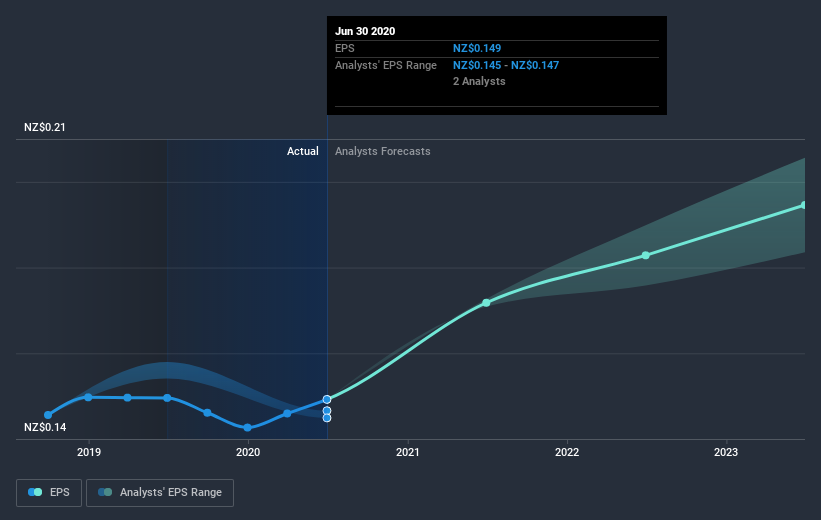Image resolution: width=821 pixels, height=520 pixels.
Task: Select the lowest EPS point at 2020
Action: (x=248, y=427)
